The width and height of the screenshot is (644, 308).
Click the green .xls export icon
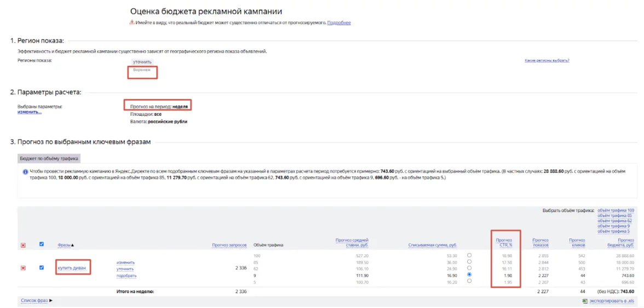[x=585, y=301]
